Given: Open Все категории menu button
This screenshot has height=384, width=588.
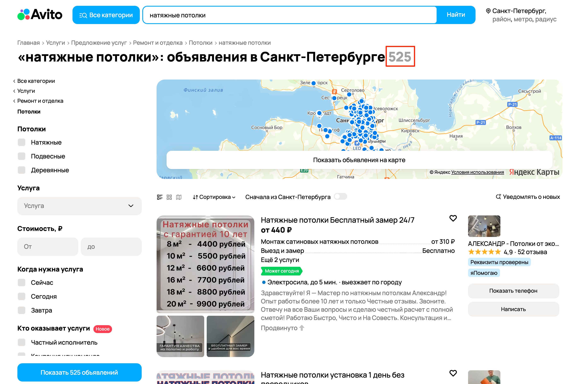Looking at the screenshot, I should [x=106, y=15].
